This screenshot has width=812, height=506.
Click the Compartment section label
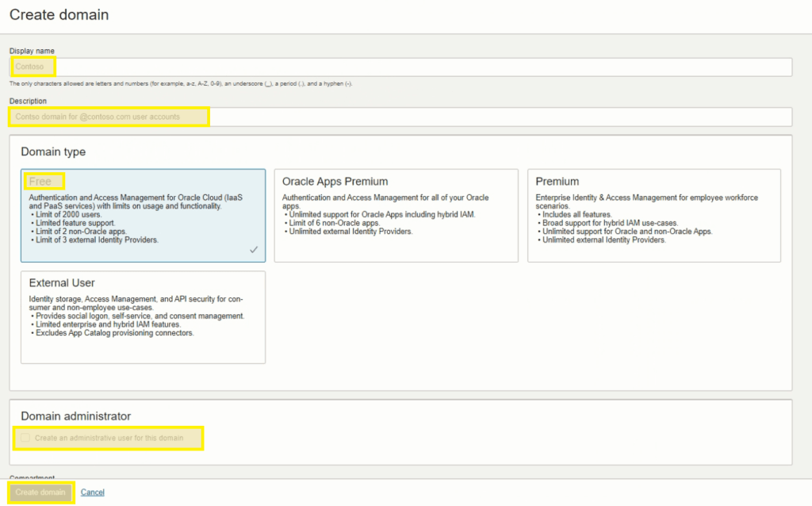[32, 477]
